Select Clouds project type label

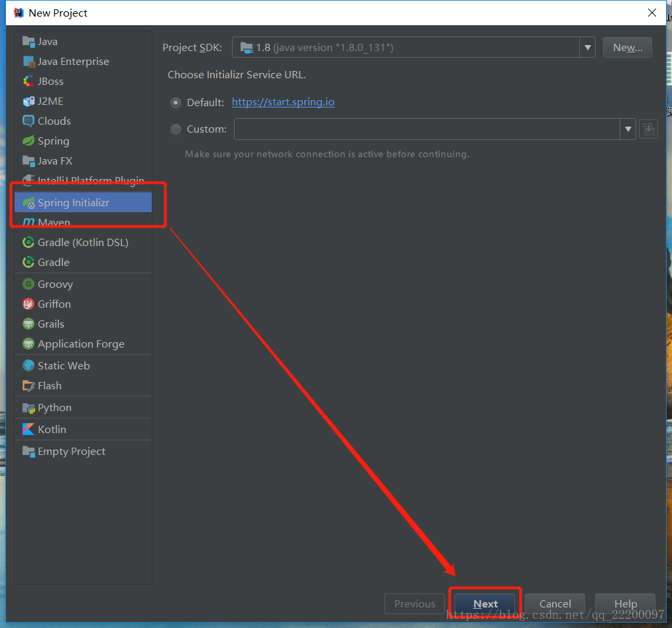point(54,121)
